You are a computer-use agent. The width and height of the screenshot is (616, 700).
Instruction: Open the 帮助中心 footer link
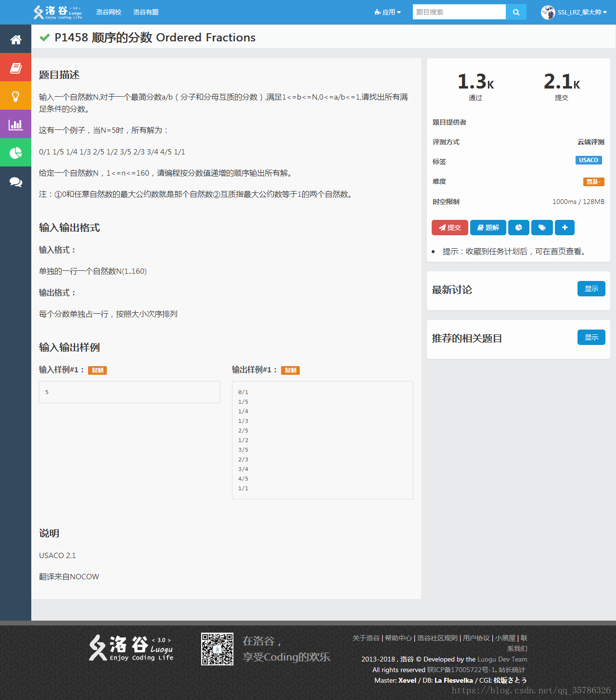click(x=398, y=638)
